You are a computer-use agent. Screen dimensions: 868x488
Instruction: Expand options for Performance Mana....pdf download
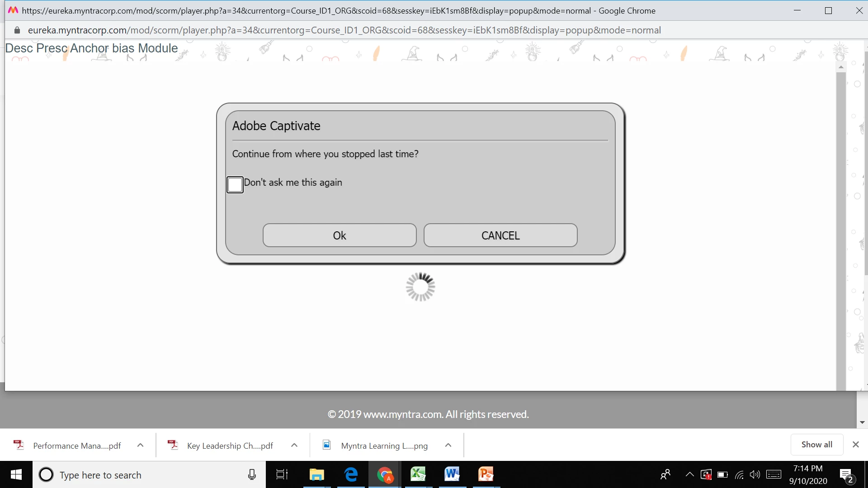click(x=140, y=445)
